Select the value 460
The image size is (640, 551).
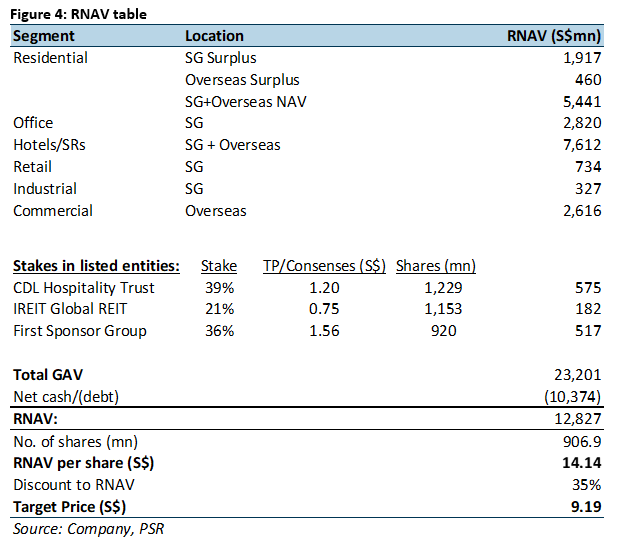coord(588,80)
